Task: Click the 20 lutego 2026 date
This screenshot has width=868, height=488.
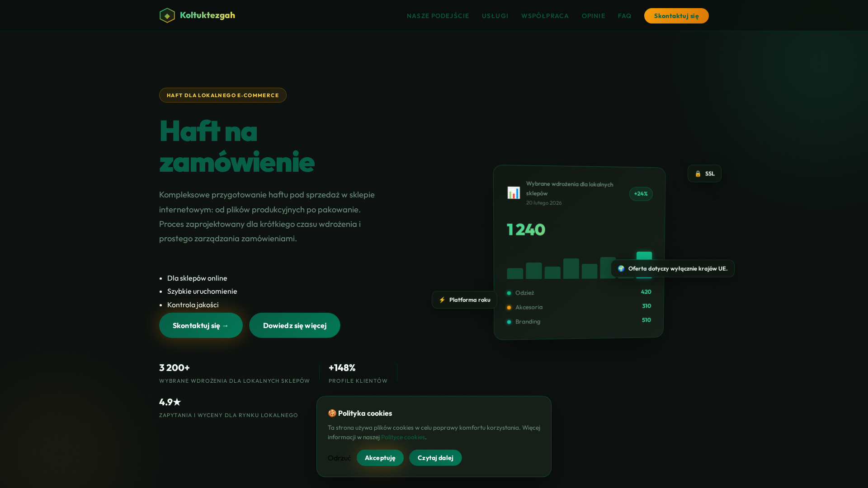Action: tap(544, 203)
